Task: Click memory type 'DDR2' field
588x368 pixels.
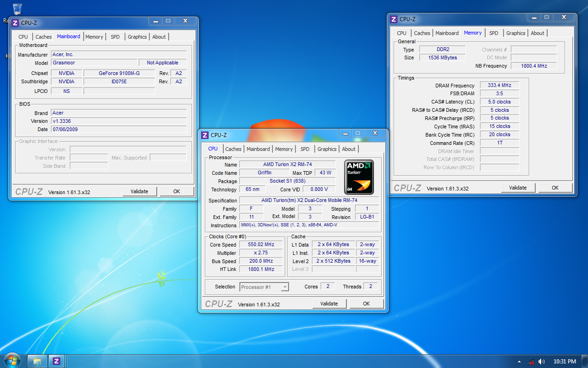Action: pyautogui.click(x=441, y=49)
